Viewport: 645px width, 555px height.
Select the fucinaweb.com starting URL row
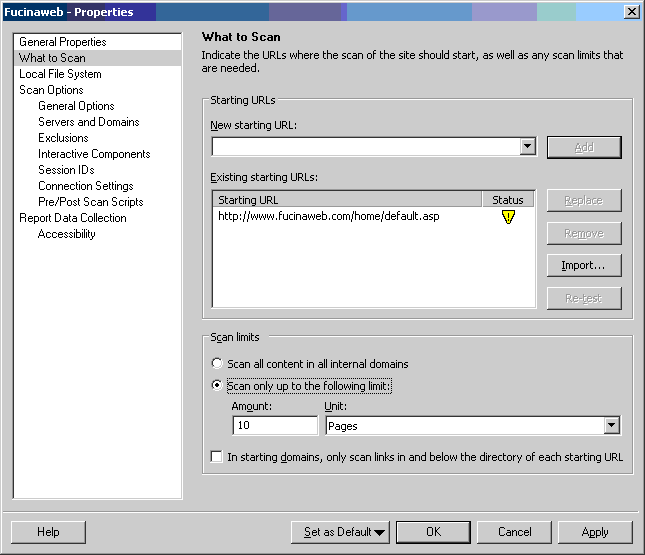328,216
